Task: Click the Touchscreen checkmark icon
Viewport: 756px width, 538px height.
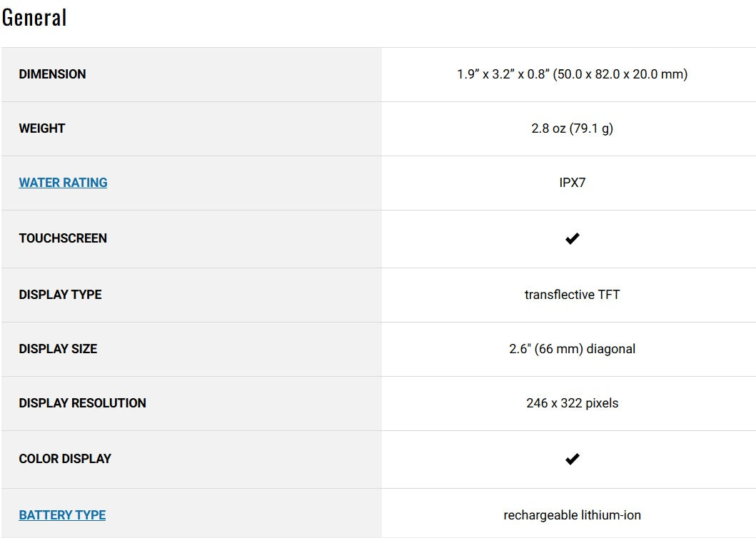Action: pos(572,239)
